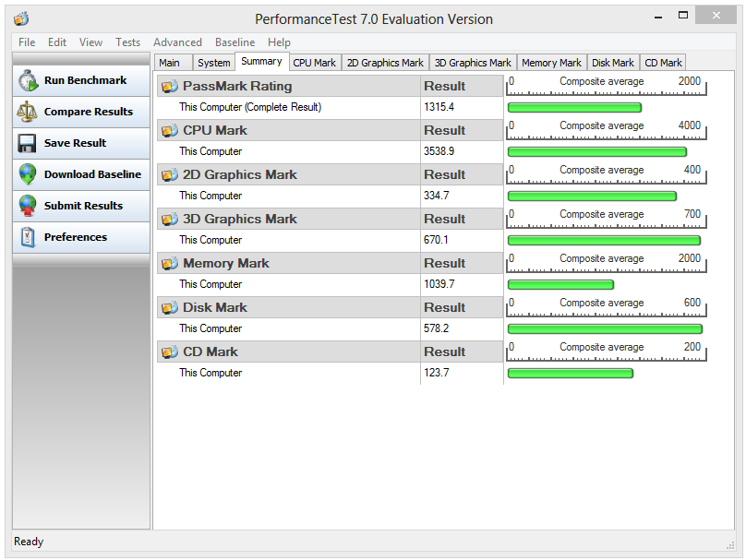Click the 578.2 Disk Mark value
Viewport: 746px width, 560px height.
click(437, 328)
